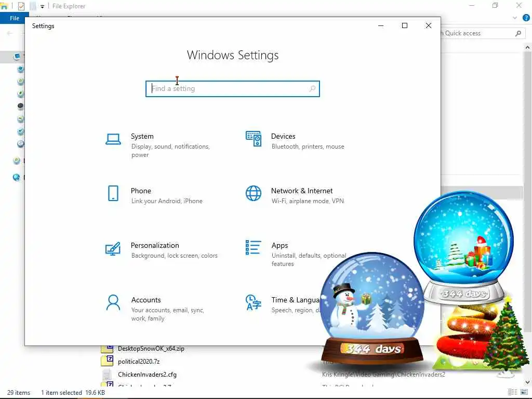Click File Explorer scrollbar up arrow
Screen dimensions: 532x399
click(528, 47)
